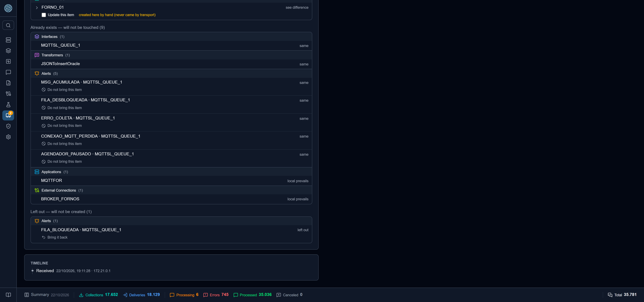Click the Processed 35.036 status entry
The width and height of the screenshot is (644, 302).
pyautogui.click(x=253, y=295)
